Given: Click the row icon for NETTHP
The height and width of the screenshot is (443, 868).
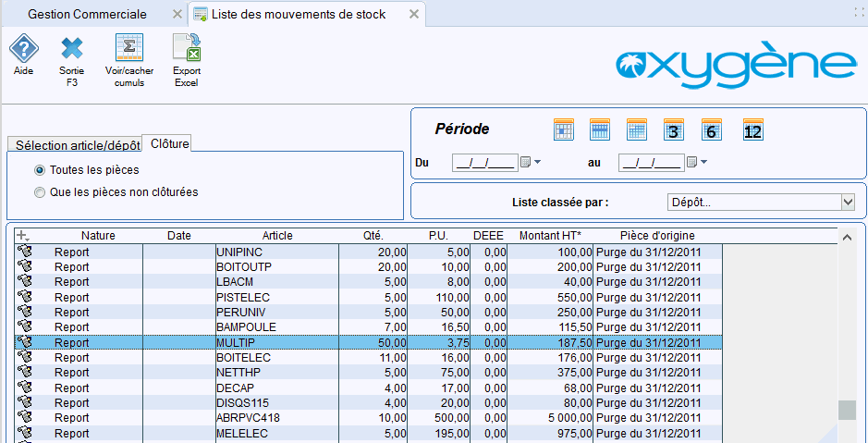Looking at the screenshot, I should pos(24,372).
